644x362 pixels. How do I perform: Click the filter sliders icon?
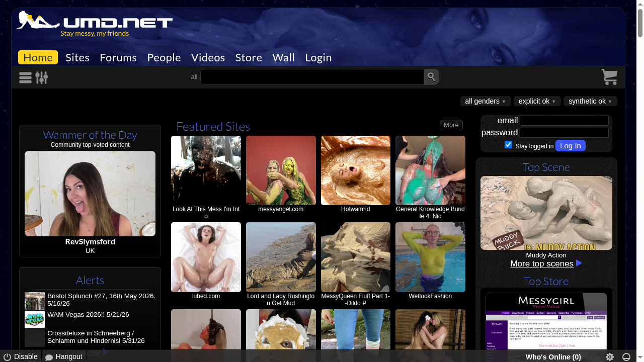(42, 77)
